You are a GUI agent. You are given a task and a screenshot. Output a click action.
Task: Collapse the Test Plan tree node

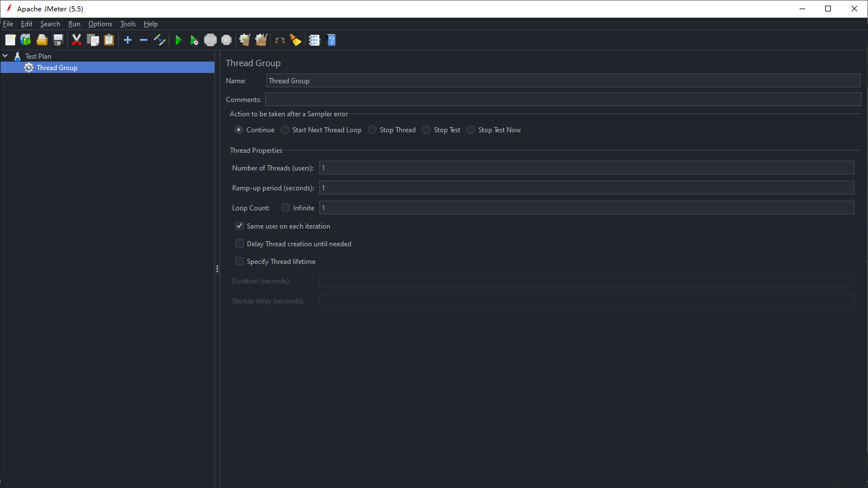[x=5, y=56]
